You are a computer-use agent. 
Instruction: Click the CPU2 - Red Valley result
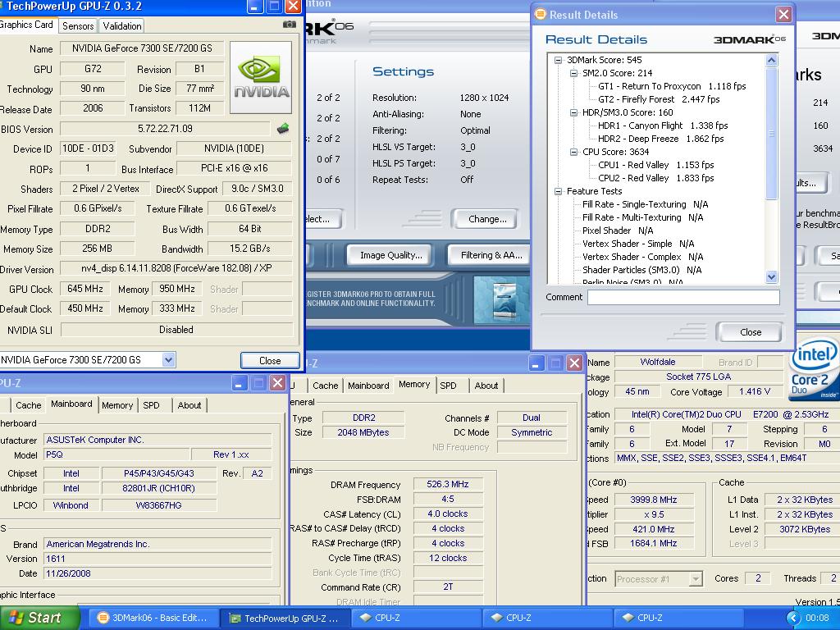click(655, 178)
